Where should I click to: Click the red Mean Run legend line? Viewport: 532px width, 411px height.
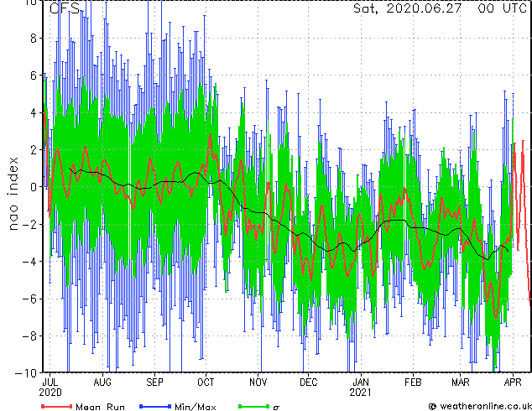click(x=56, y=406)
